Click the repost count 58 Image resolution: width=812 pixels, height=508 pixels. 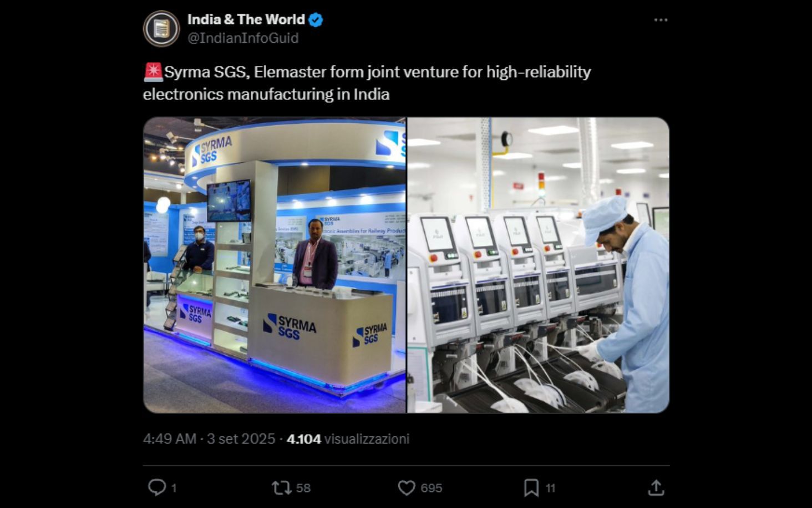click(x=303, y=488)
